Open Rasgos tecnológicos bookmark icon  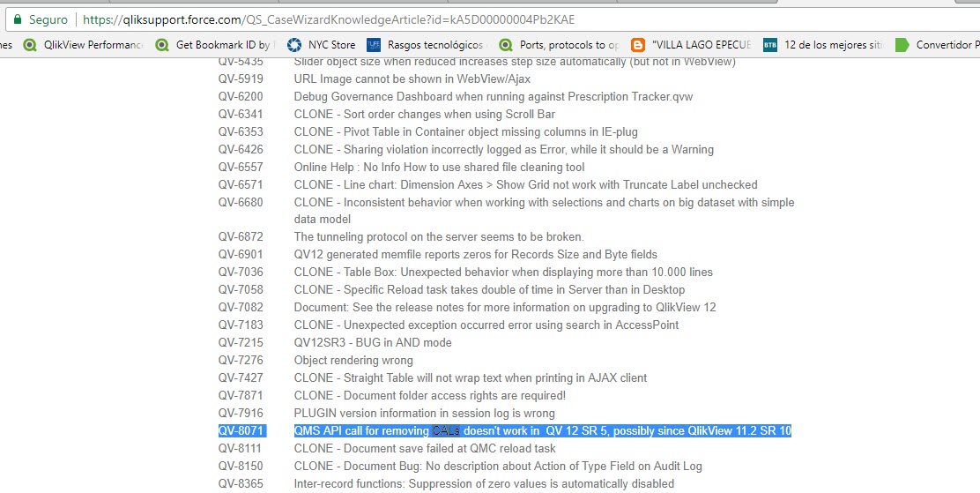tap(374, 45)
